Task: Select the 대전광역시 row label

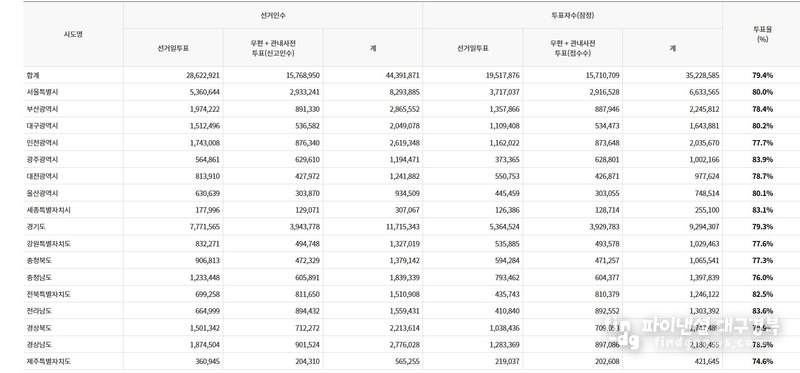Action: pos(42,176)
